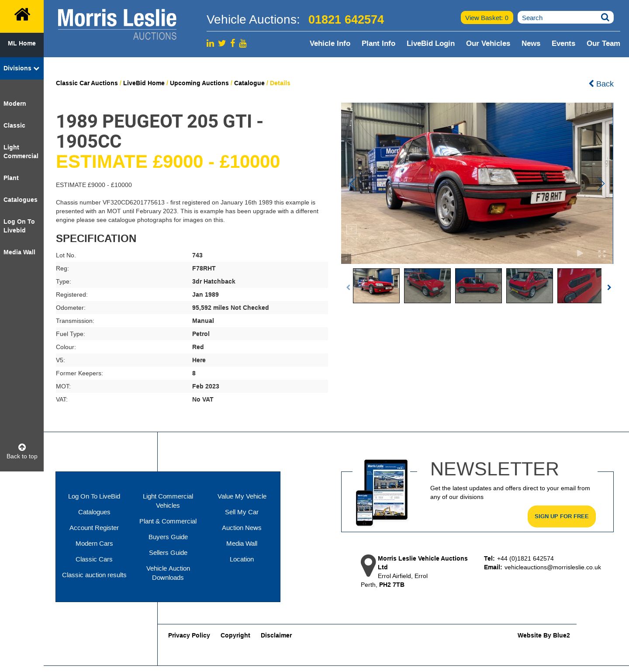629x672 pixels.
Task: Select second thumbnail of car from above
Action: [x=427, y=286]
